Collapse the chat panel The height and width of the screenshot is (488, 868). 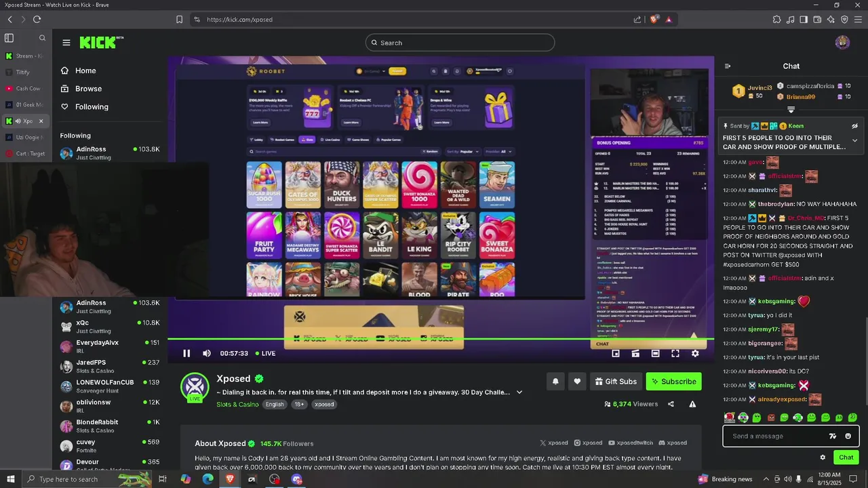[728, 66]
